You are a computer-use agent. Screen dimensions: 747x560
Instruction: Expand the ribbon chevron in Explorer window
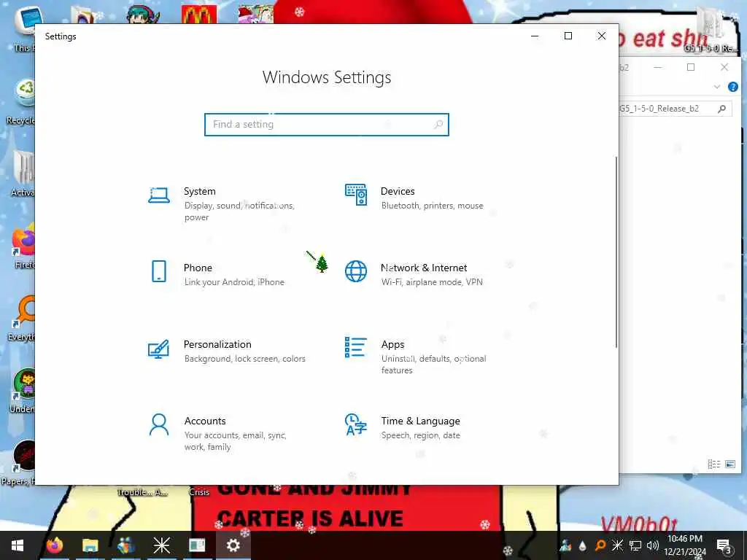[x=716, y=87]
